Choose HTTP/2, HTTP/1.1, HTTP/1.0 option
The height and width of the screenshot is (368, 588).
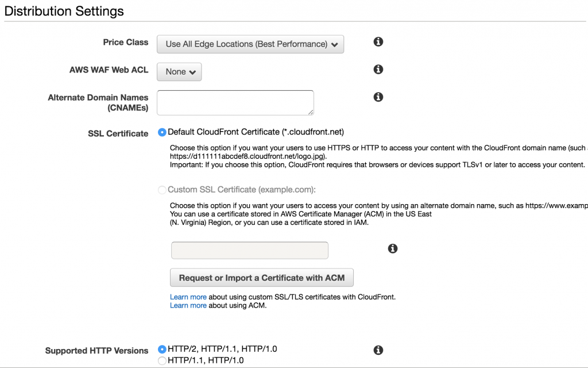pos(162,349)
